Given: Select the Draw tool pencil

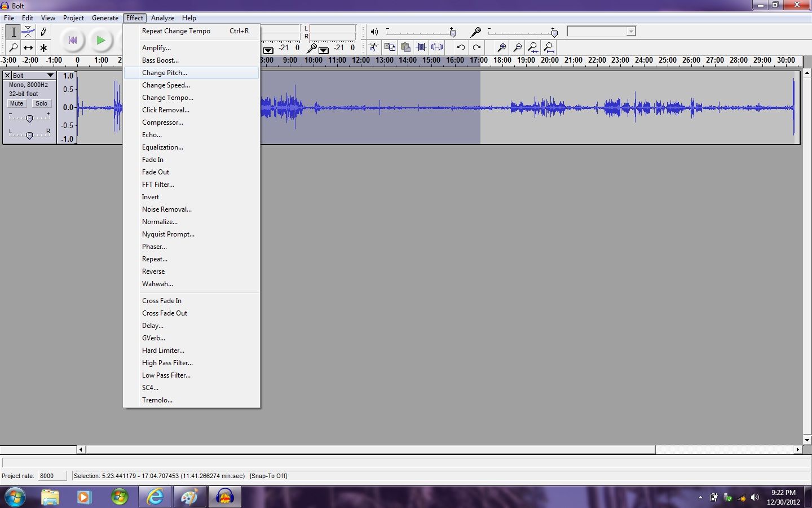Looking at the screenshot, I should [x=43, y=32].
